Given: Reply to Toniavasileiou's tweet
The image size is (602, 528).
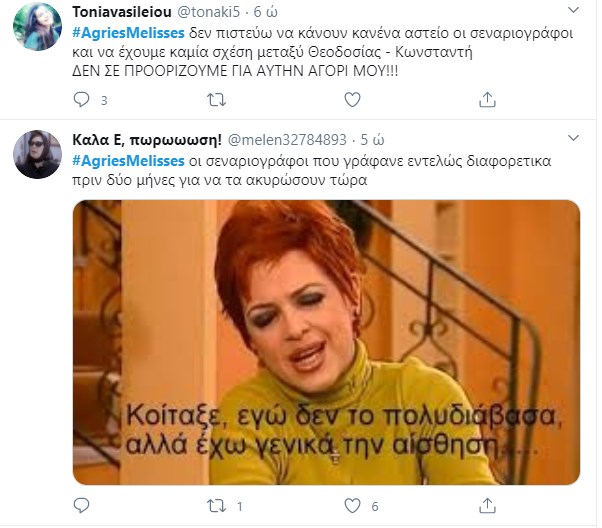Looking at the screenshot, I should 81,100.
